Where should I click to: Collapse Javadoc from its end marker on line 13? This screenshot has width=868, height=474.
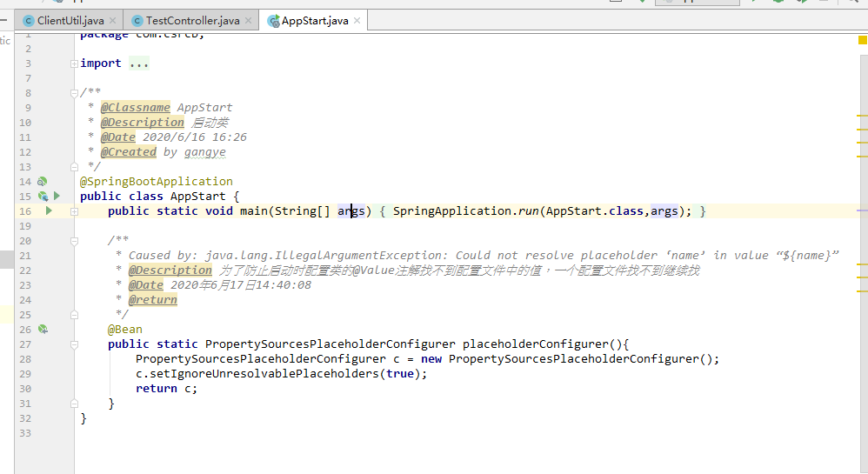(74, 167)
